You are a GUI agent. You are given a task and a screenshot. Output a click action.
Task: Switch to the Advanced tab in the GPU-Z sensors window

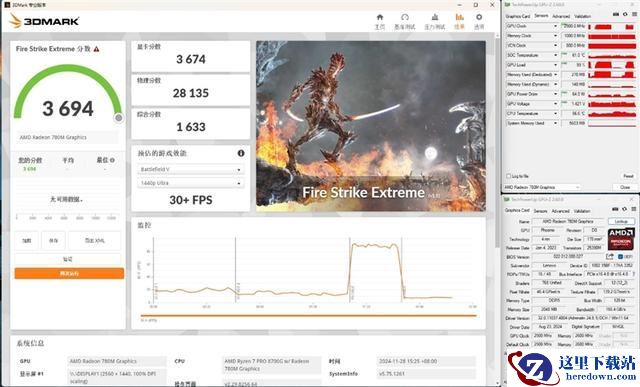(561, 16)
